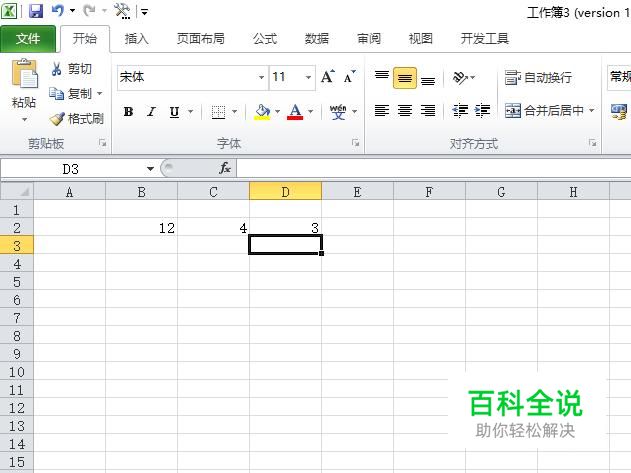Screen dimensions: 631x473
Task: Switch to the Page Layout (页面布局) tab
Action: coord(201,39)
